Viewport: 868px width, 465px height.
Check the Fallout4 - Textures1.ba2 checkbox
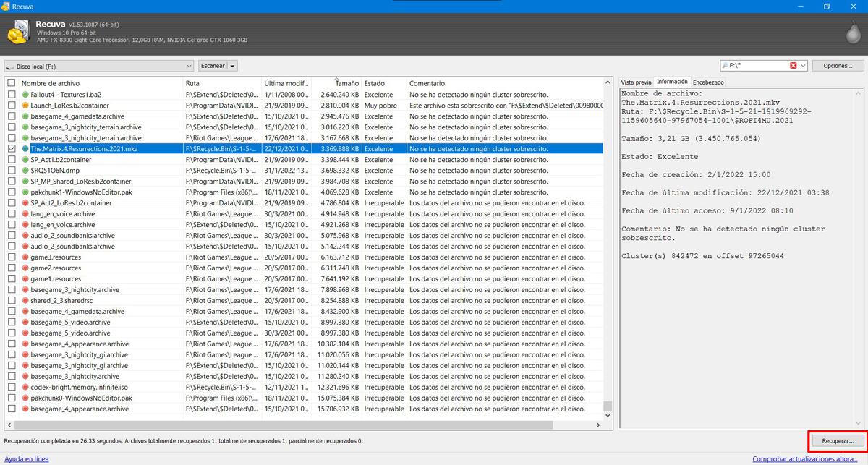(10, 94)
